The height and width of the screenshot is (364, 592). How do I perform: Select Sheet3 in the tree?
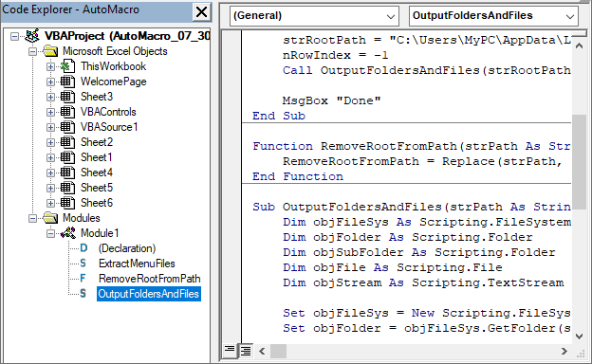tap(97, 97)
